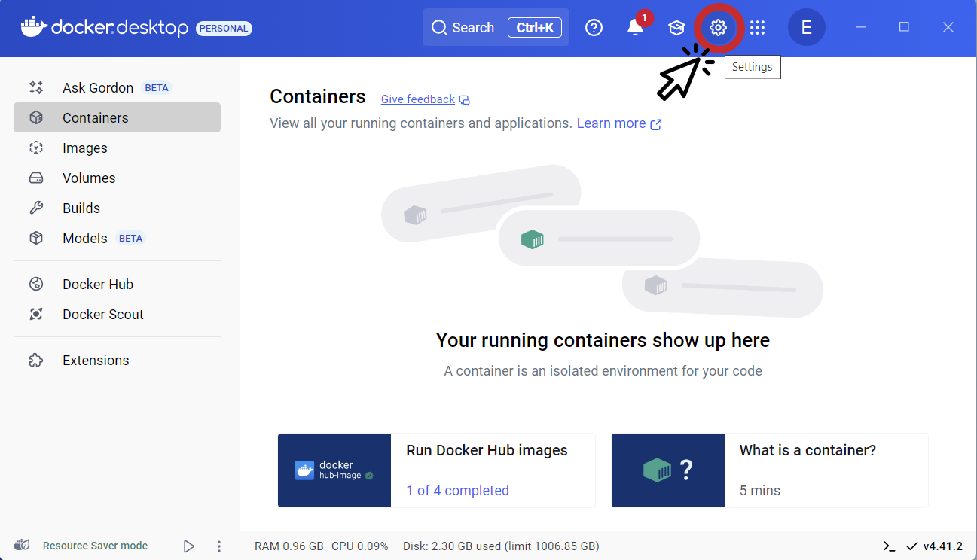Screen dimensions: 977x560
Task: Open the Extensions puzzle icon
Action: point(35,360)
